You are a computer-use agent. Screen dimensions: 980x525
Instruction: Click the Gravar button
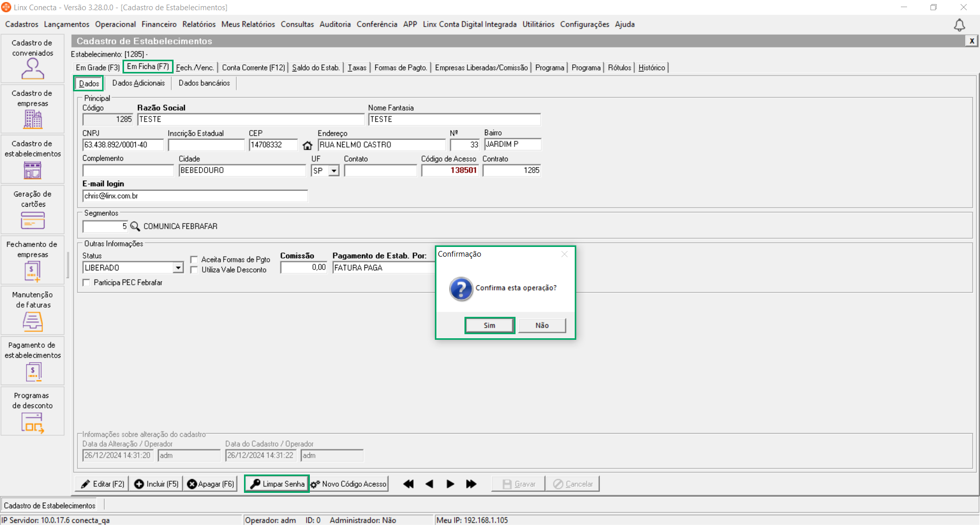[x=519, y=484]
